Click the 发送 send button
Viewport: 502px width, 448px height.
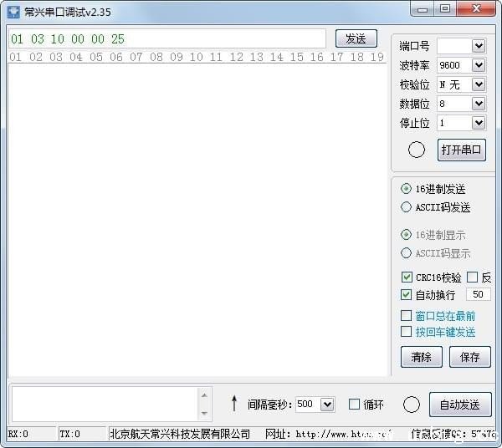[x=356, y=38]
